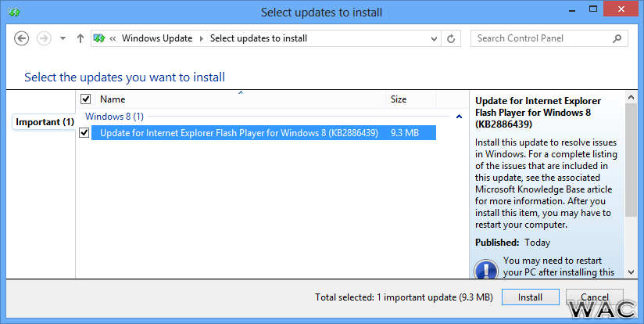Select the Important (1) tab
The width and height of the screenshot is (644, 324).
tap(45, 122)
